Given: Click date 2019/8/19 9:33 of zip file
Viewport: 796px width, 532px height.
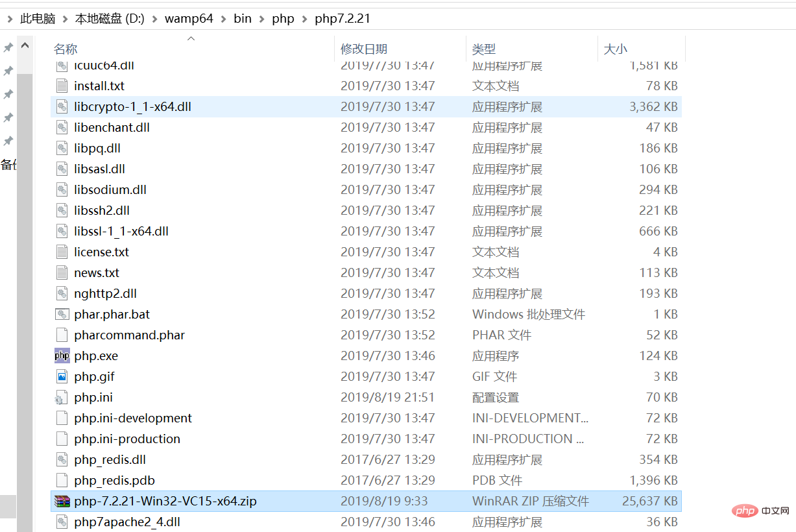Looking at the screenshot, I should 384,501.
